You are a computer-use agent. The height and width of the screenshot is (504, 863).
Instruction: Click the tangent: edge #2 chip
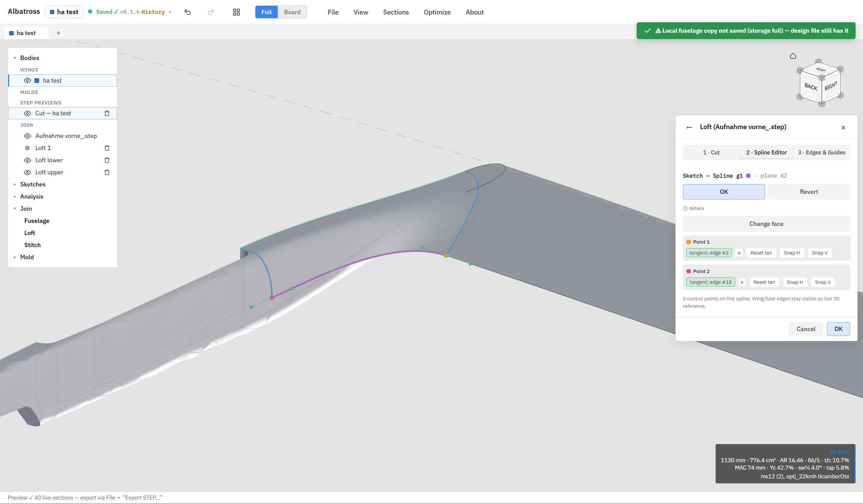(709, 253)
